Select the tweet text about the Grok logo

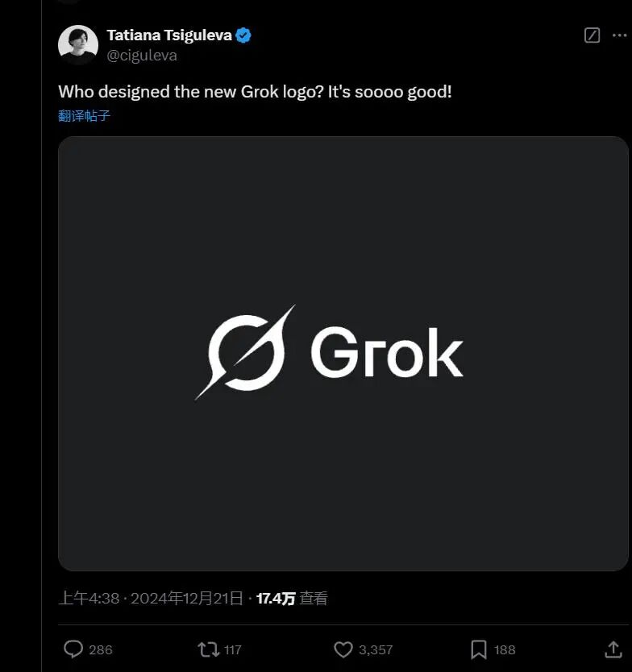click(255, 91)
